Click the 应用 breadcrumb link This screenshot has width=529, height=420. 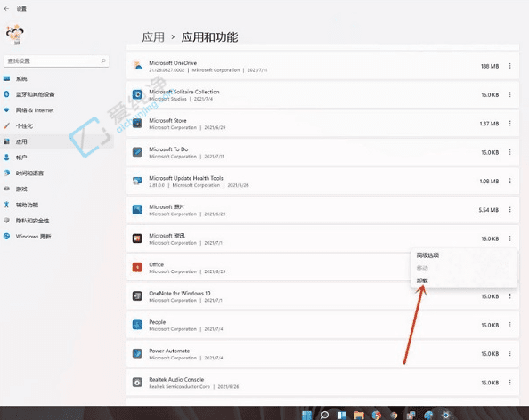tap(153, 36)
